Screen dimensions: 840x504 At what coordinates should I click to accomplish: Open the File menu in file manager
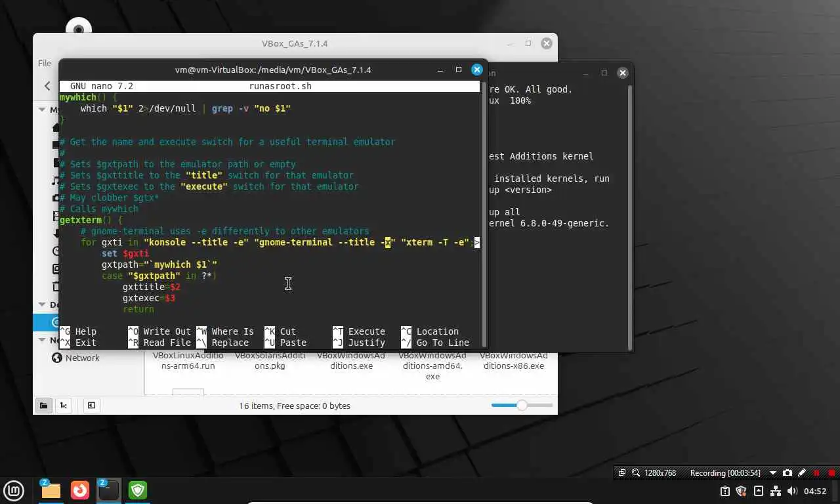44,63
